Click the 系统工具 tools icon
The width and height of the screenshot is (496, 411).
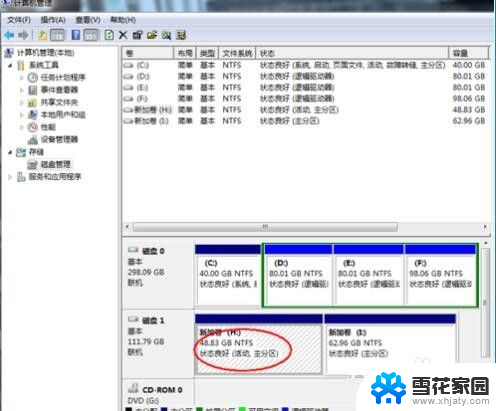[x=21, y=65]
